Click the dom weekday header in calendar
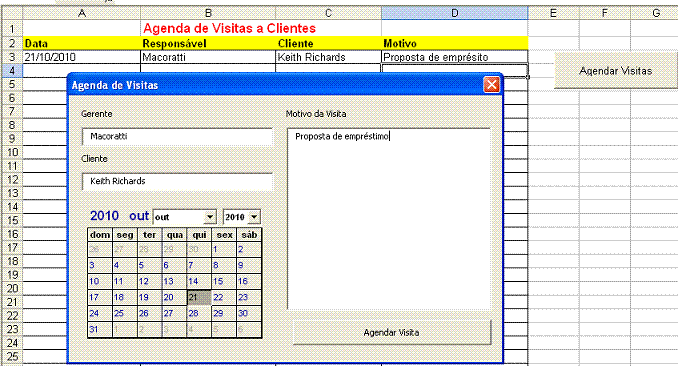The width and height of the screenshot is (678, 366). click(100, 235)
